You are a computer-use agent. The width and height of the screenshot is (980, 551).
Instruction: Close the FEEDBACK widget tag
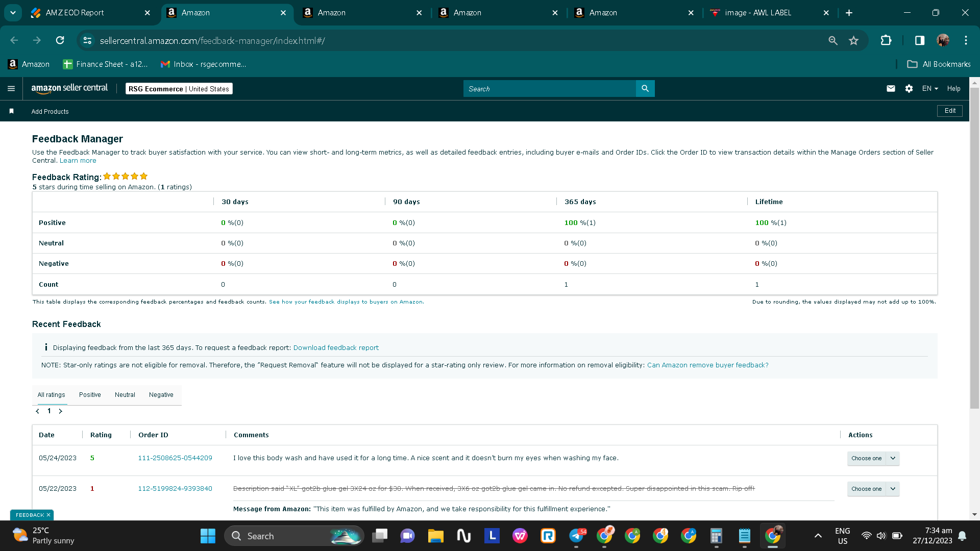(48, 515)
